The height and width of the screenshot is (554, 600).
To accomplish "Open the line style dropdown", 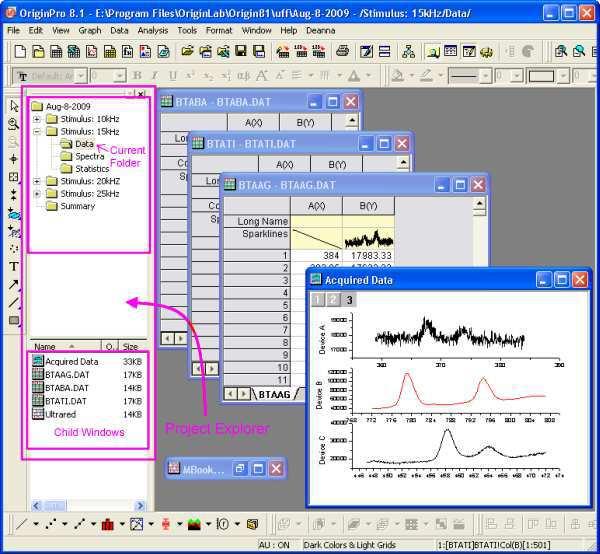I will [x=486, y=76].
